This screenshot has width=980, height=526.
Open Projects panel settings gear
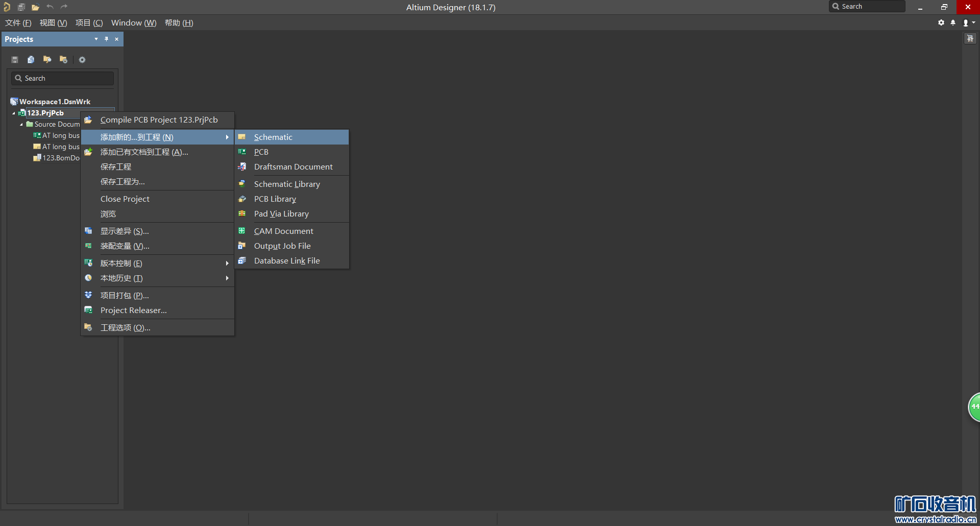[82, 60]
